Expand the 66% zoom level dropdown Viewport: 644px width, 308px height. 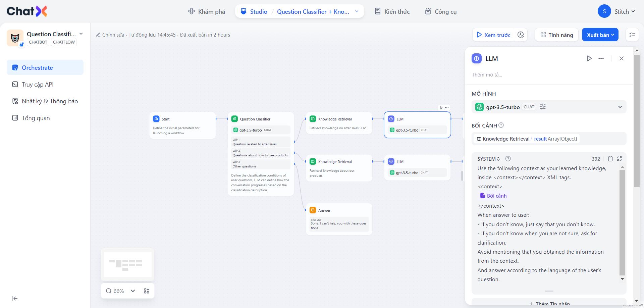(133, 291)
